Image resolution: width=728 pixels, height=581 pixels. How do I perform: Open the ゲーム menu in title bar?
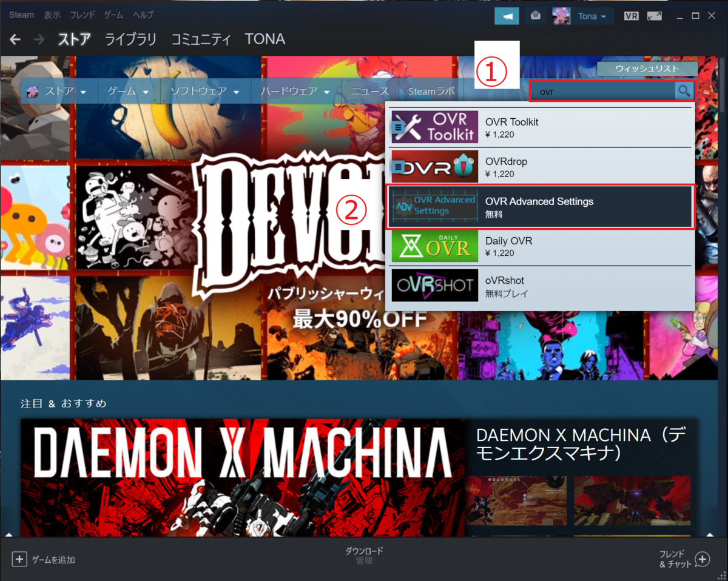click(113, 15)
